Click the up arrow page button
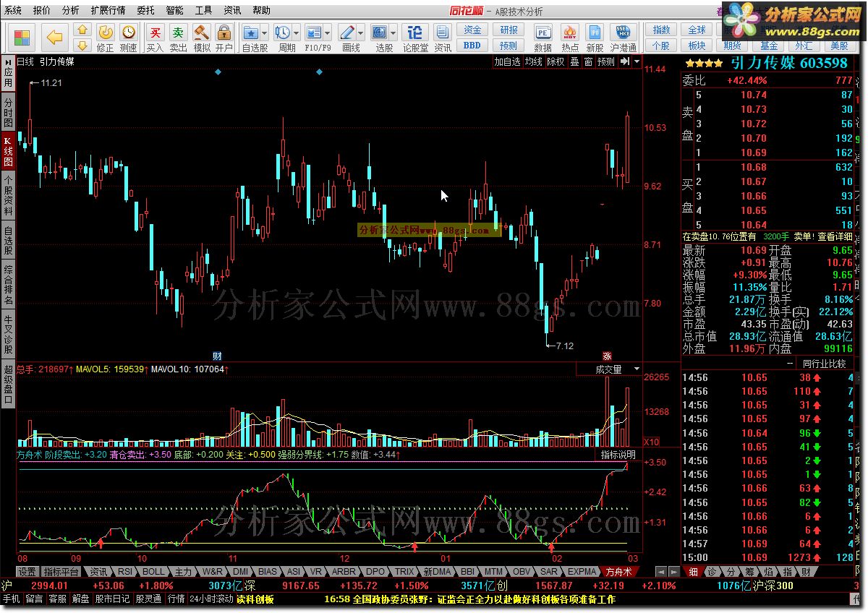 click(x=82, y=30)
